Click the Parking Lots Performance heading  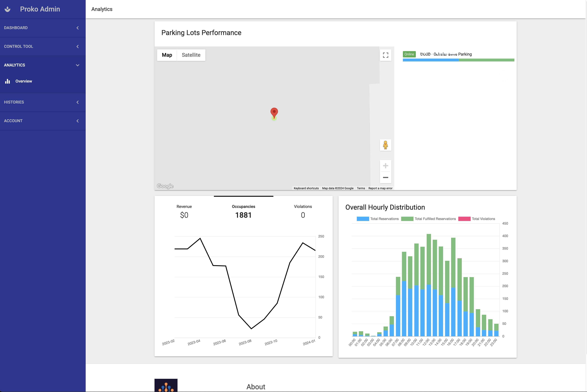click(x=201, y=33)
